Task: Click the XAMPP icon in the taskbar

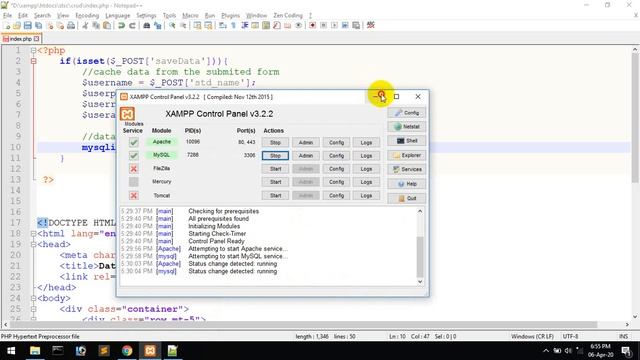Action: coord(150,351)
